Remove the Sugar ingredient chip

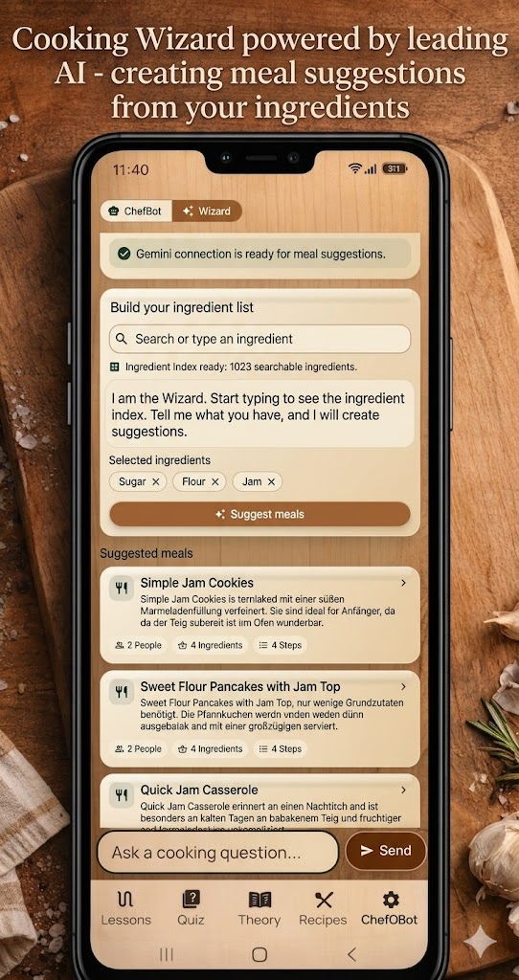[x=156, y=482]
